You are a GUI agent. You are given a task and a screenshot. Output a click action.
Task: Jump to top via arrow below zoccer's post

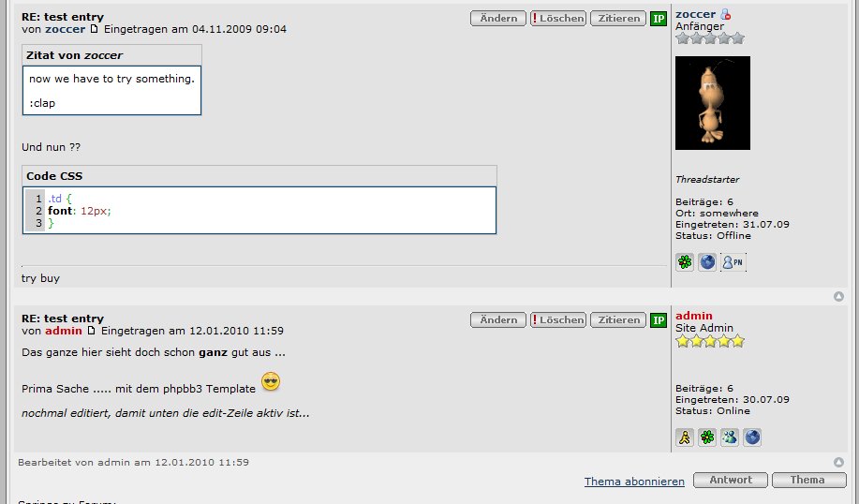coord(838,296)
